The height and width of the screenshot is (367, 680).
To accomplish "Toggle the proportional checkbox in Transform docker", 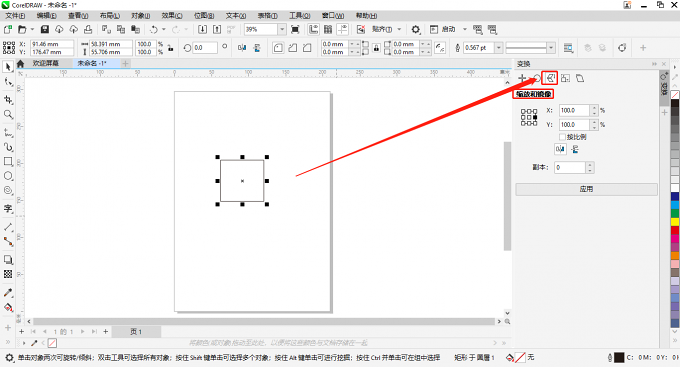I will click(x=562, y=137).
